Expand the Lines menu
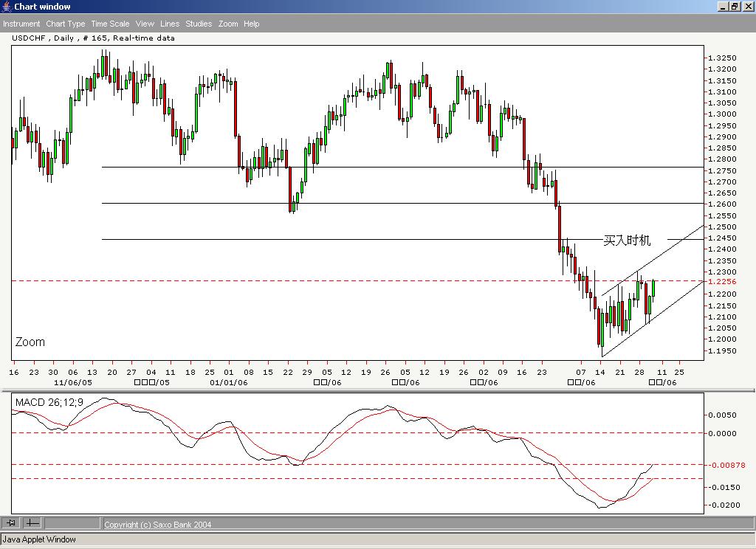This screenshot has height=549, width=756. pyautogui.click(x=170, y=24)
